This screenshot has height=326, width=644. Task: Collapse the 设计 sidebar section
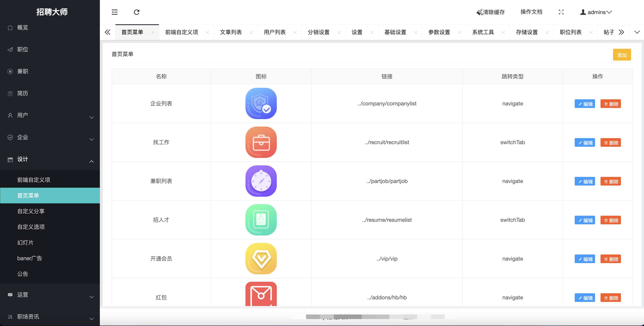coord(50,159)
